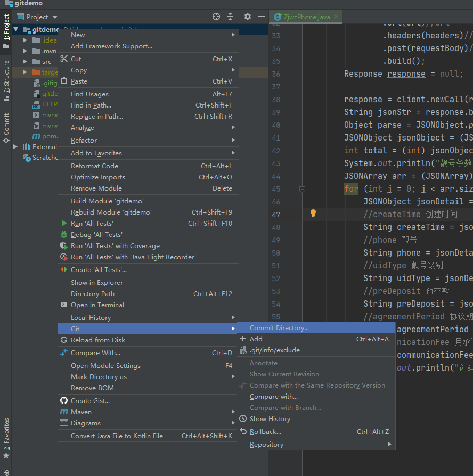
Task: Open the Mark Directory as submenu
Action: [148, 377]
